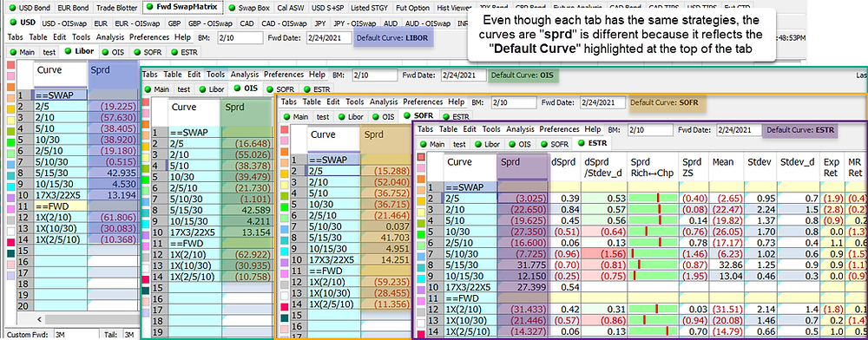Screen dimensions: 868x340
Task: Click row header 20 in LIBOR window
Action: click(25, 305)
